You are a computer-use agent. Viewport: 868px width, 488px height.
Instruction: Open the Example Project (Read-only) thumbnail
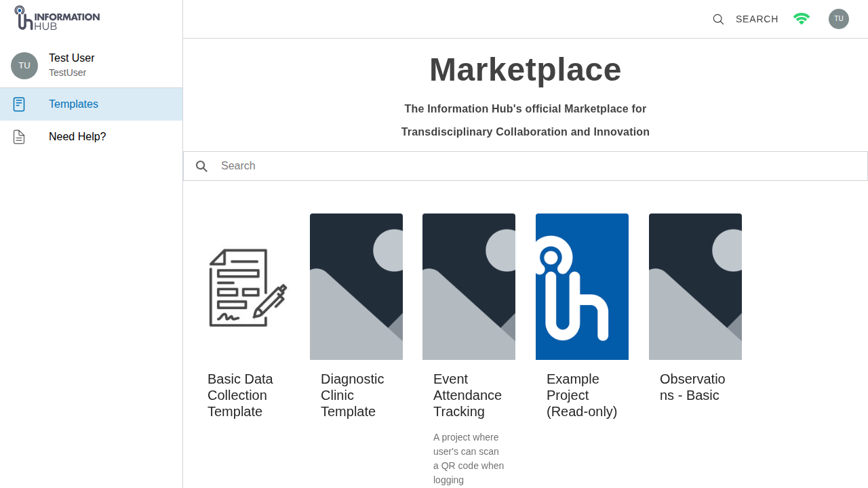pos(582,287)
